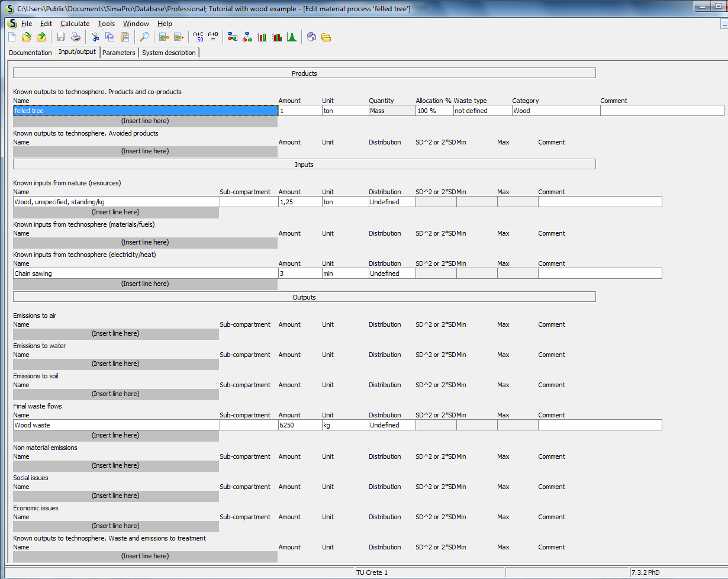728x579 pixels.
Task: Click the '1,25' amount cell
Action: point(299,202)
